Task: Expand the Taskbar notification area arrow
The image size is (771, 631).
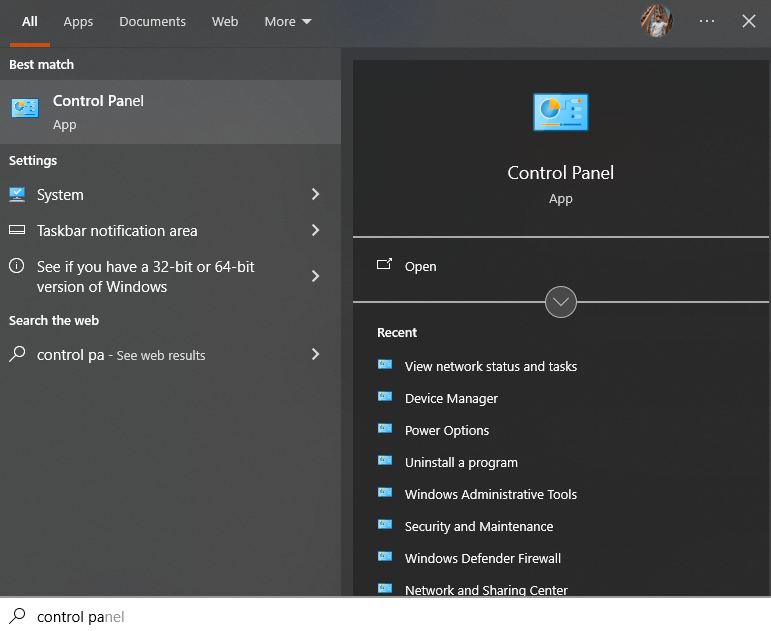Action: 316,230
